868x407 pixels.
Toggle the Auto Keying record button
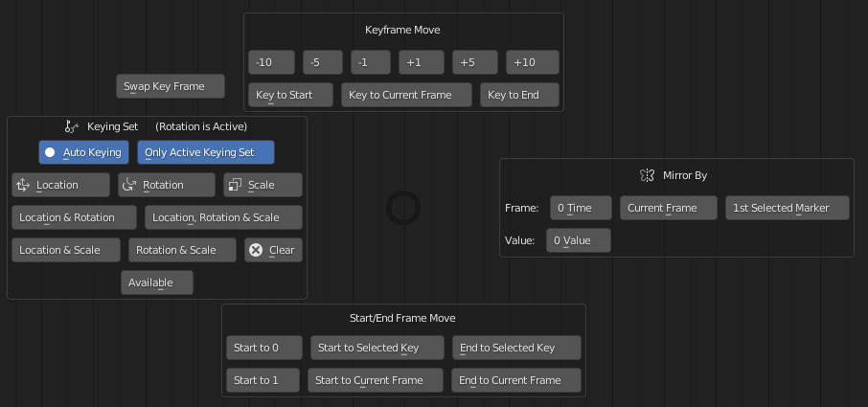[x=83, y=152]
